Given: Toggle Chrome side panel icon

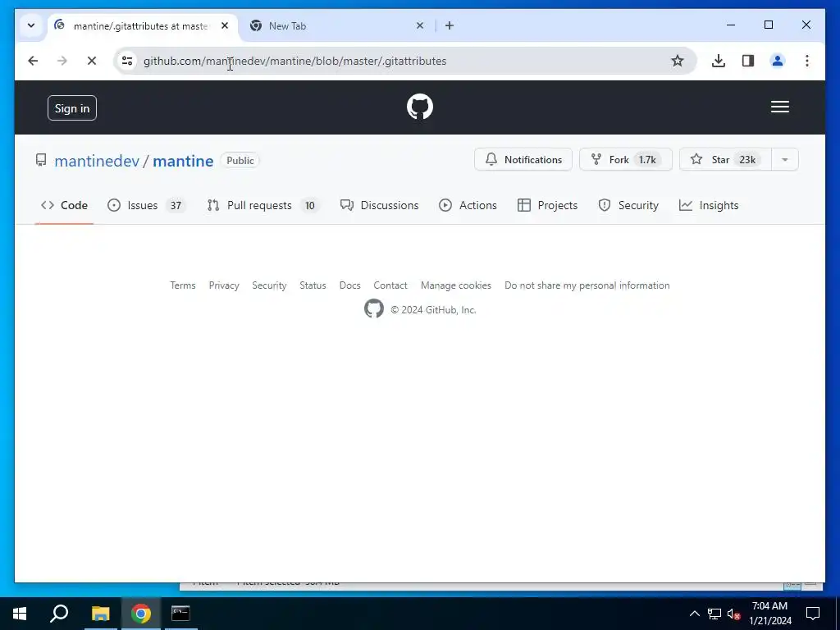Looking at the screenshot, I should tap(748, 61).
